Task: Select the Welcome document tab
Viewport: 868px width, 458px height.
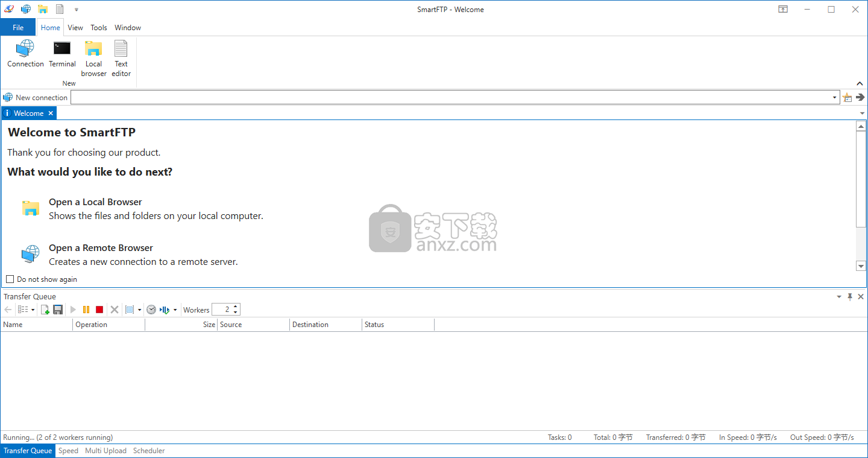Action: click(28, 113)
